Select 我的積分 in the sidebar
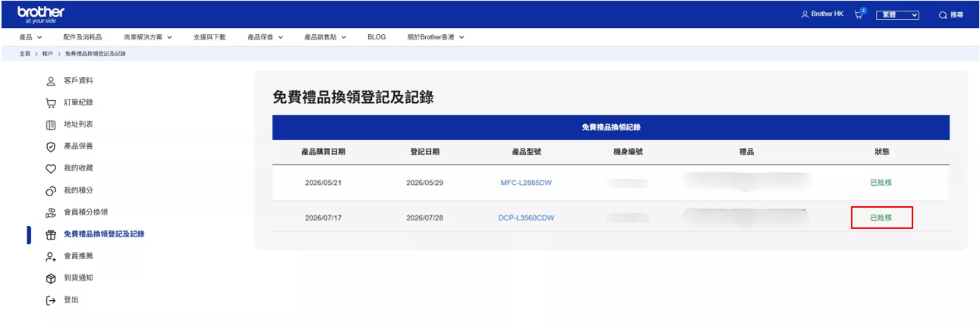 coord(78,190)
